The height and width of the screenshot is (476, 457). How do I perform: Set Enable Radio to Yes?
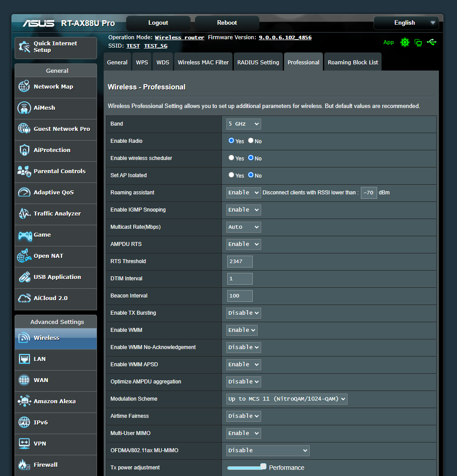(x=231, y=141)
